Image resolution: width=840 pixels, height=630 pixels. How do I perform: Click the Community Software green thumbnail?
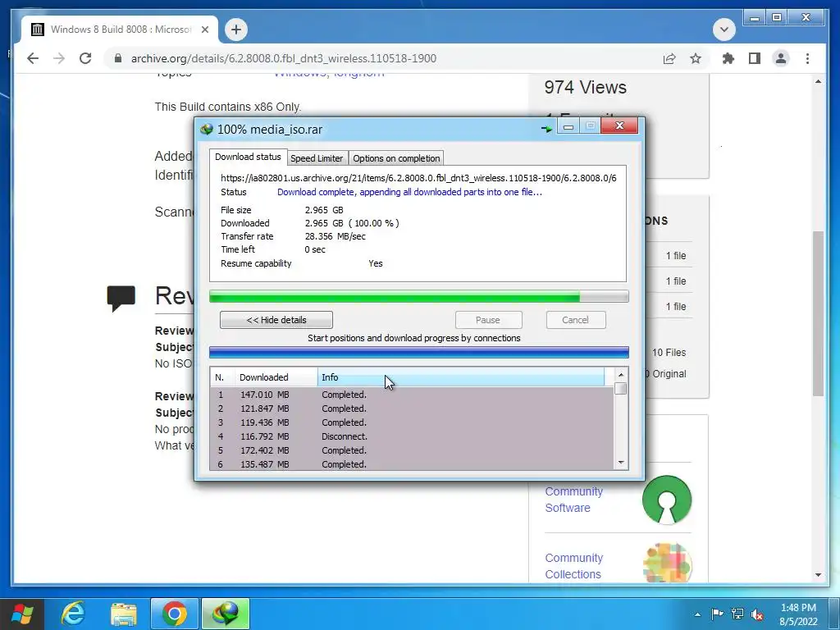[x=667, y=500]
